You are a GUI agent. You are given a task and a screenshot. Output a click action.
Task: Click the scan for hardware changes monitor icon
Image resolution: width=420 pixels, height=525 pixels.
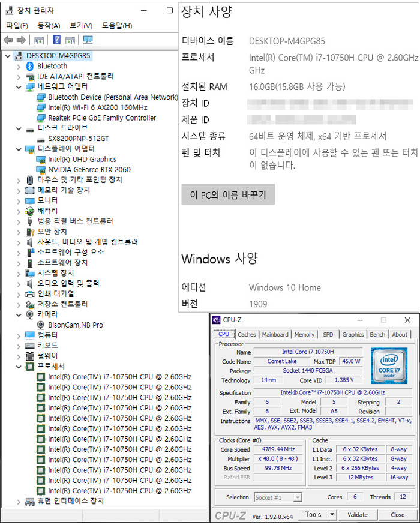point(88,40)
